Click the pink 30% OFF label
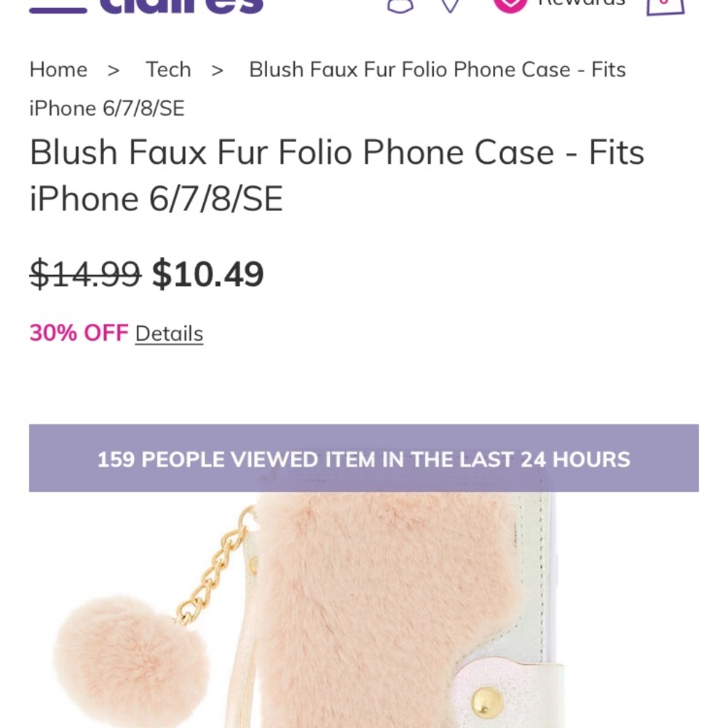This screenshot has height=728, width=728. click(79, 333)
